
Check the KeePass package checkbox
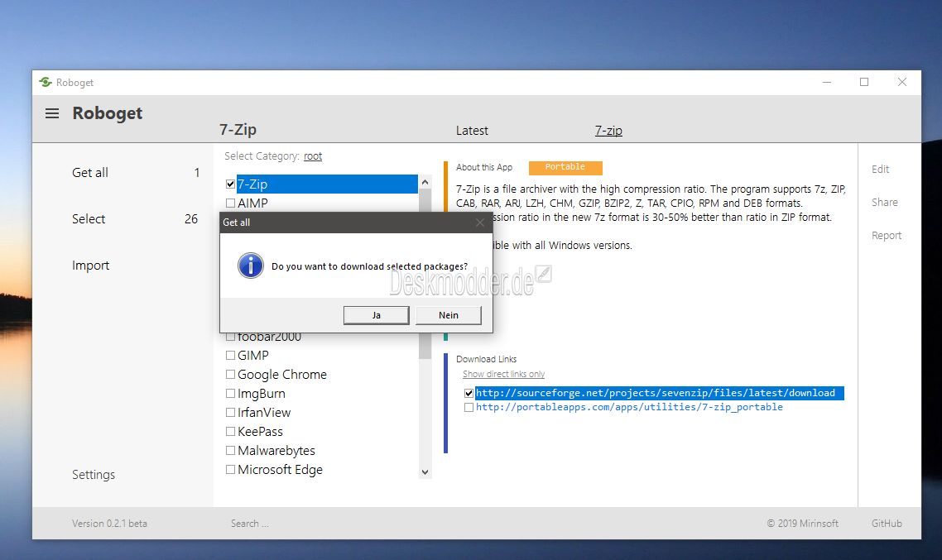230,432
